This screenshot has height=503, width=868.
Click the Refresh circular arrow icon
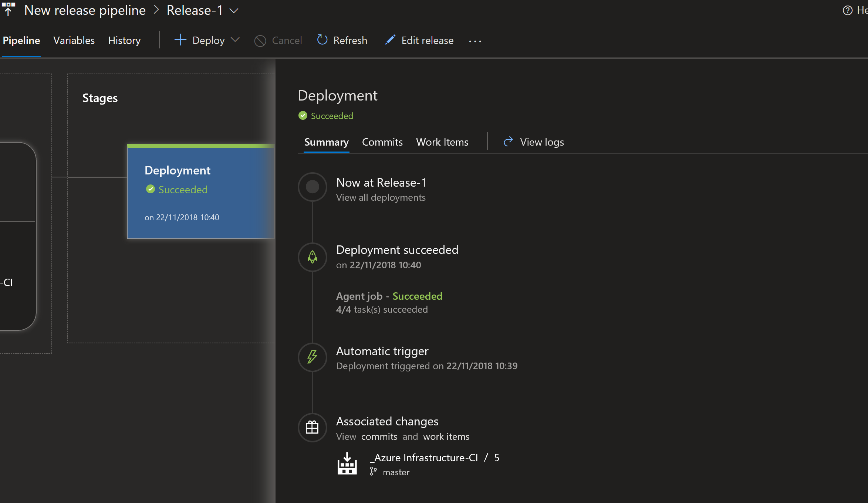(x=322, y=40)
